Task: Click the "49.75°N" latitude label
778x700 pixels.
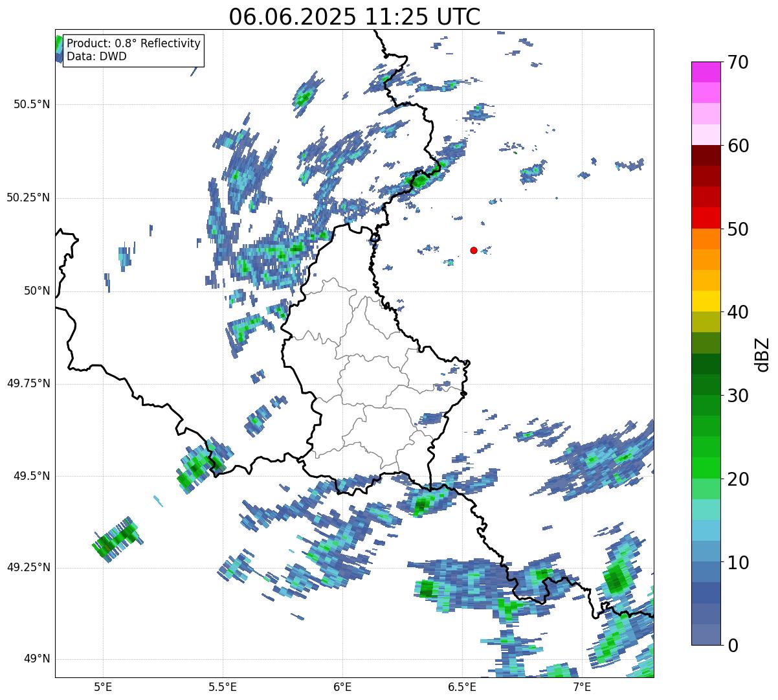Action: click(28, 383)
